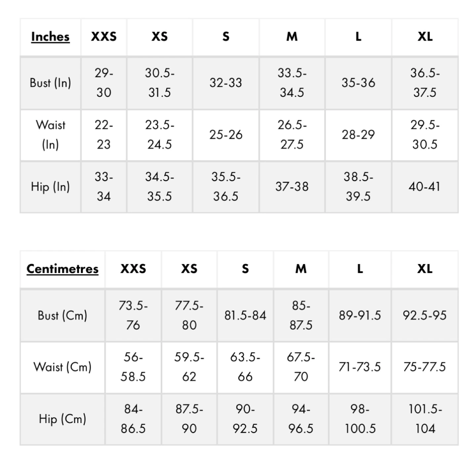
Task: Select XXS column header in Inches table
Action: (104, 37)
